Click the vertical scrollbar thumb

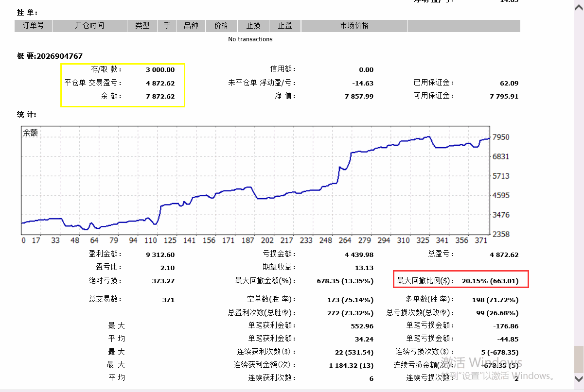coord(579,359)
